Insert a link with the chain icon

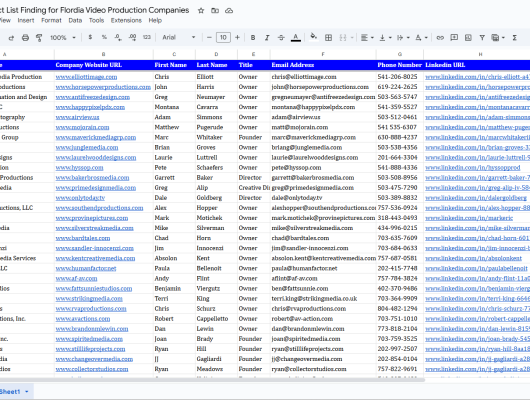(440, 38)
